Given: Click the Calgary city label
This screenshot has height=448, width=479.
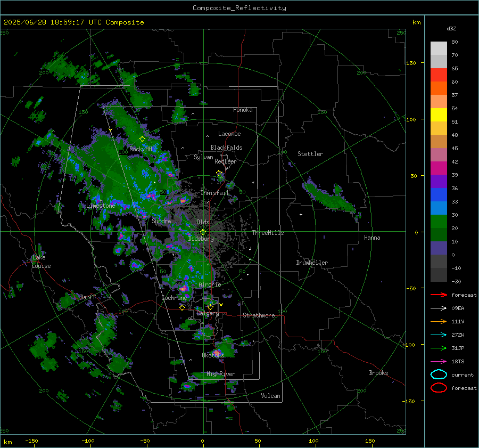Looking at the screenshot, I should pyautogui.click(x=208, y=313).
